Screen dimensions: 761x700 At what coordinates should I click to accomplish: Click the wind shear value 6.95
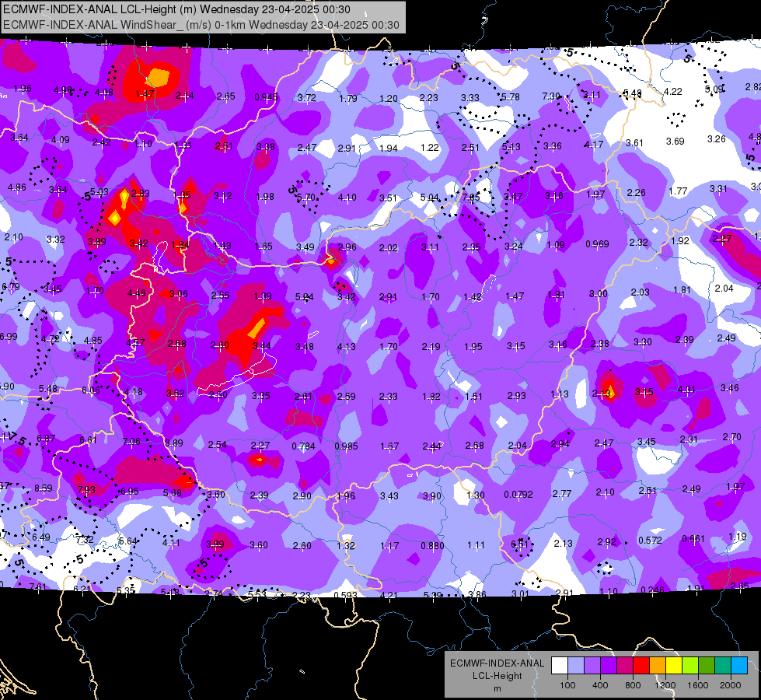click(130, 491)
